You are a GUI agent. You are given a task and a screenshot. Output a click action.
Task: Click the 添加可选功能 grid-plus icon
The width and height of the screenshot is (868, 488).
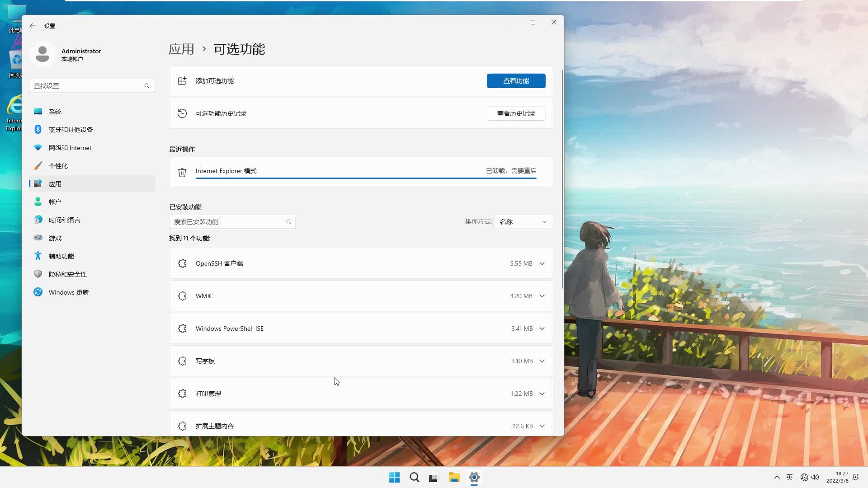[182, 81]
